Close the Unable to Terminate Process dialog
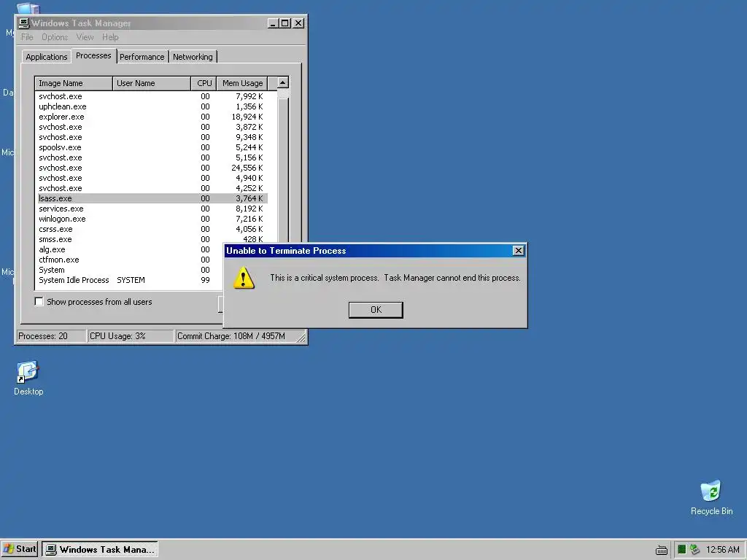 coord(519,251)
